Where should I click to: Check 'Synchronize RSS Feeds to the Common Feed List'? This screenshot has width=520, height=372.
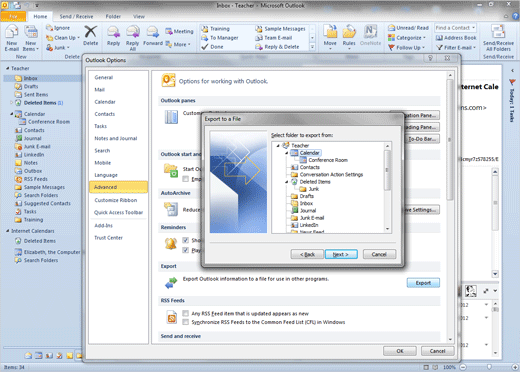coord(186,322)
